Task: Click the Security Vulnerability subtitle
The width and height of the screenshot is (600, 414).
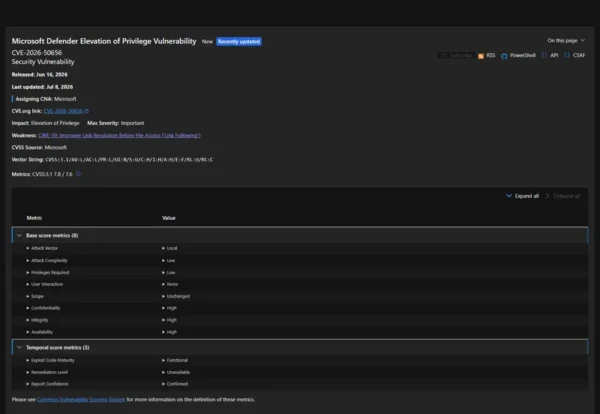Action: tap(43, 62)
